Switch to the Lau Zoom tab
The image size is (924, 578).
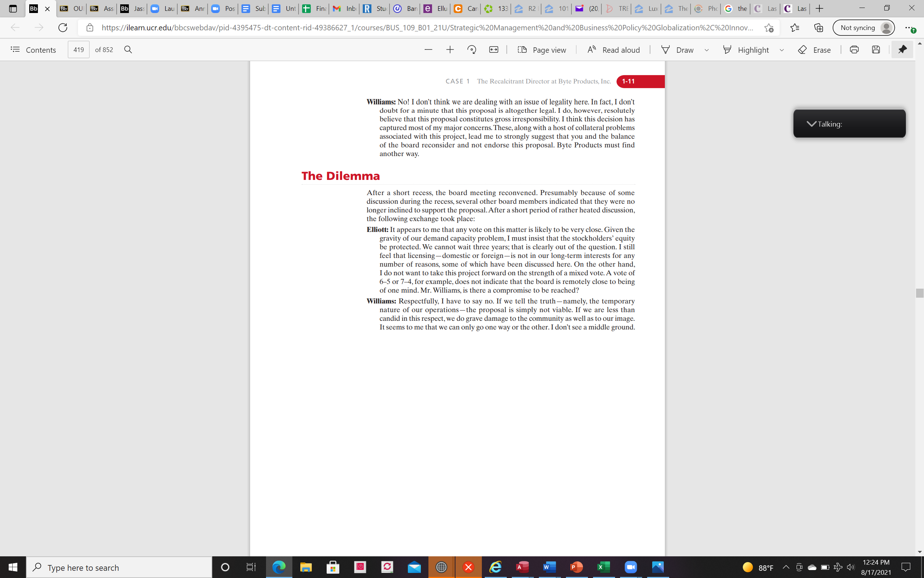[x=163, y=8]
